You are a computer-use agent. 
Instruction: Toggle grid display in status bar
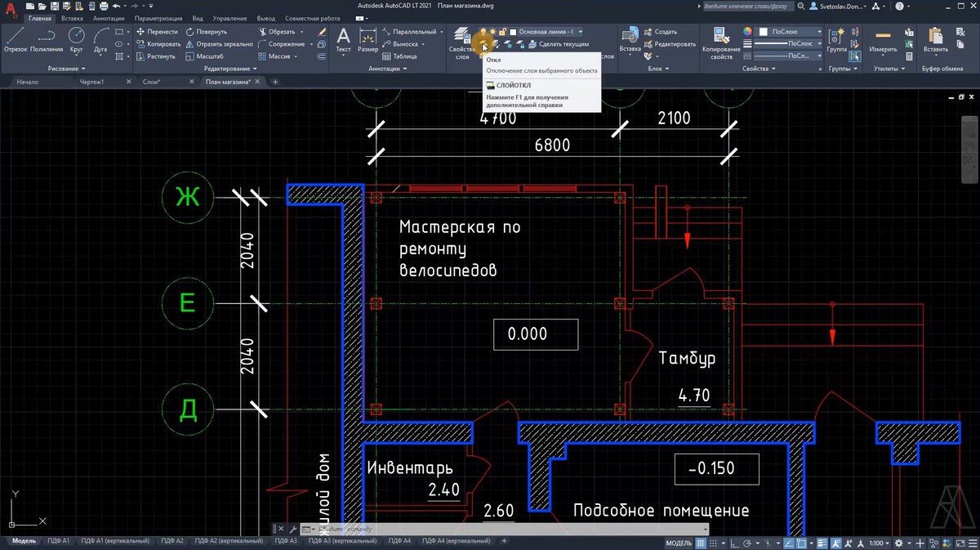coord(702,543)
